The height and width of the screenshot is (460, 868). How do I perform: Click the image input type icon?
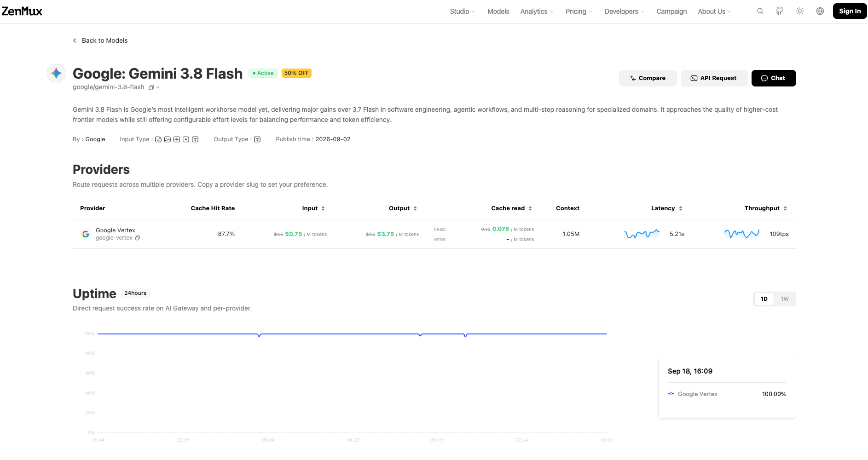point(168,139)
